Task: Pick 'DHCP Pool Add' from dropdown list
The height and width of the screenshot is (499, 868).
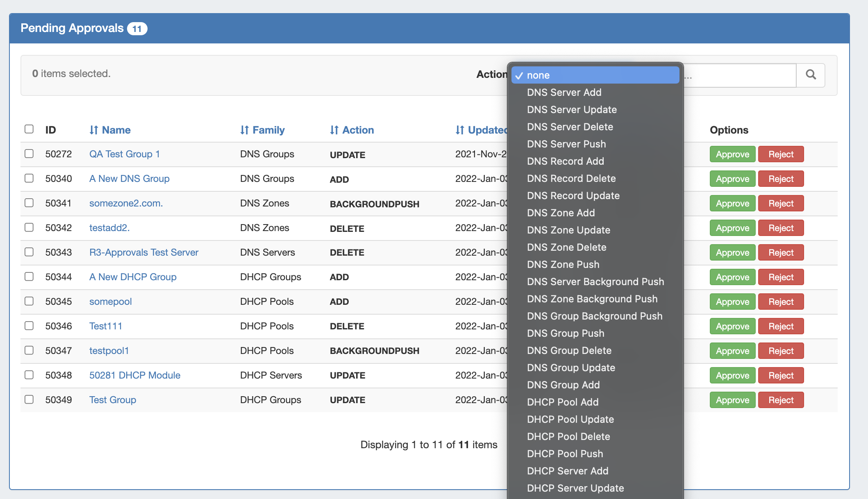Action: tap(563, 402)
